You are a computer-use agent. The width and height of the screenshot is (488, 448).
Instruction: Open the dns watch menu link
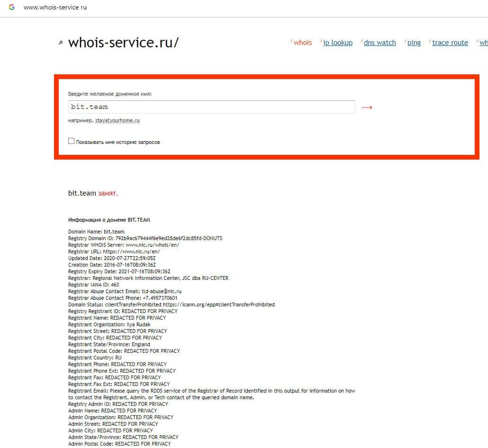click(x=380, y=43)
